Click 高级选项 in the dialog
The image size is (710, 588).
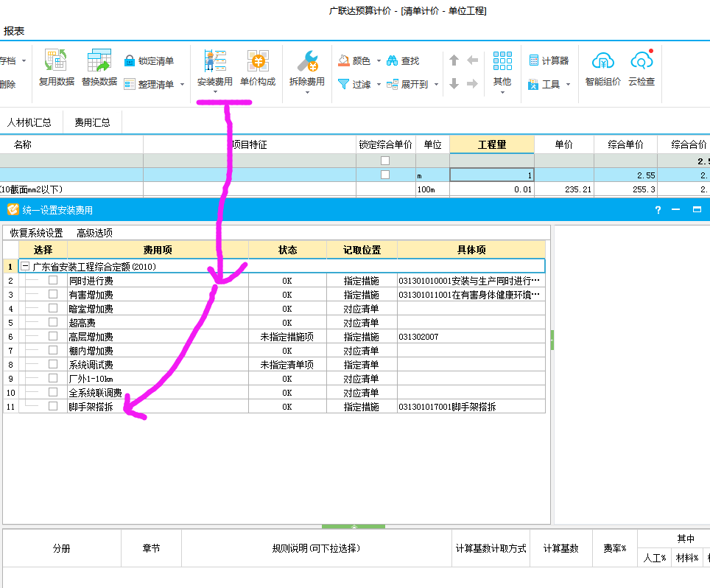click(x=94, y=233)
